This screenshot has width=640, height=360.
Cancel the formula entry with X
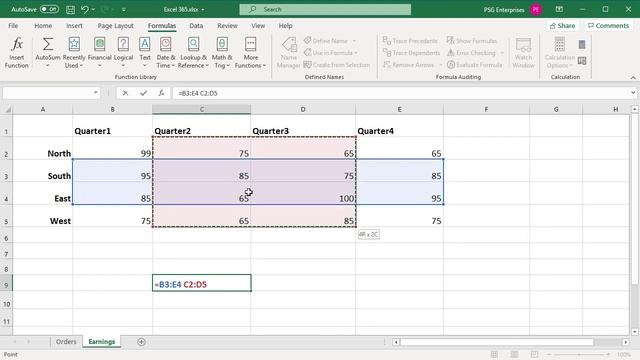[x=125, y=93]
